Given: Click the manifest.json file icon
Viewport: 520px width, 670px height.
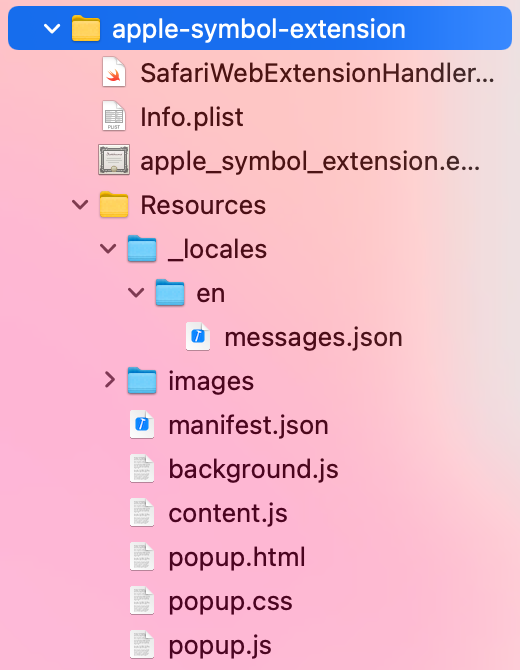Looking at the screenshot, I should [142, 425].
